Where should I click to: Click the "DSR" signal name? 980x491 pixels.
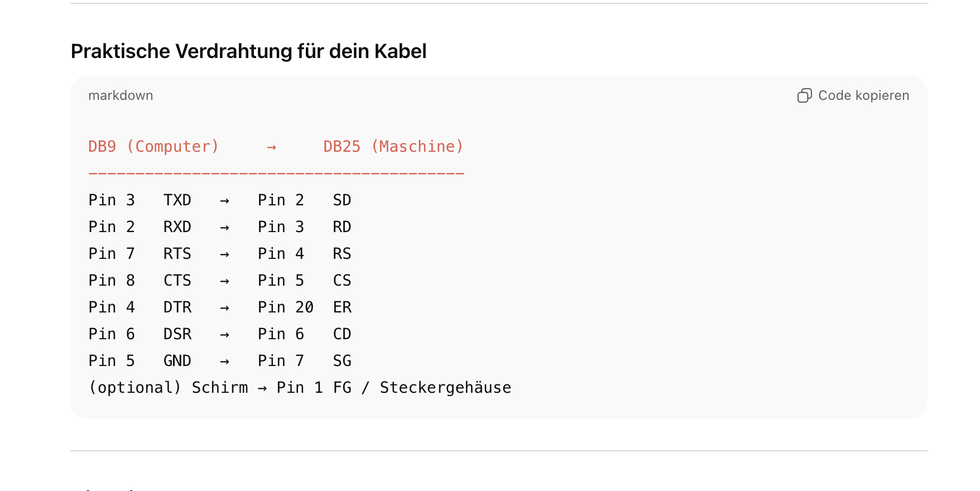(x=177, y=334)
